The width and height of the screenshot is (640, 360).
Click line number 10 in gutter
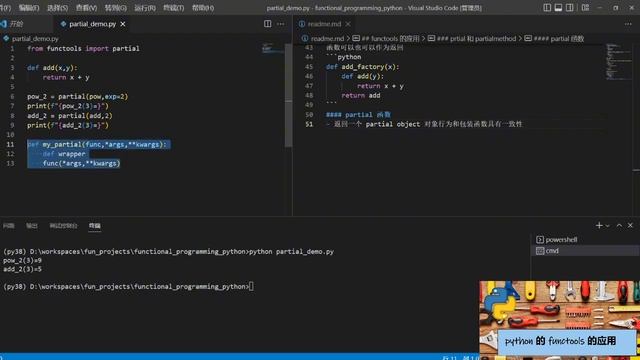[10, 135]
